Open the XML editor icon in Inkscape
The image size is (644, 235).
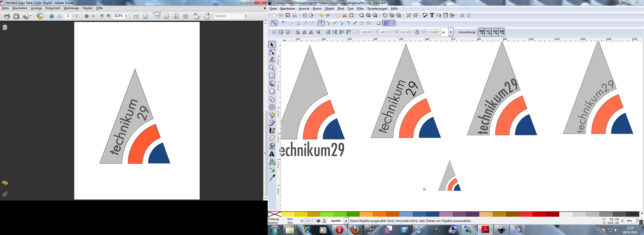pyautogui.click(x=446, y=15)
